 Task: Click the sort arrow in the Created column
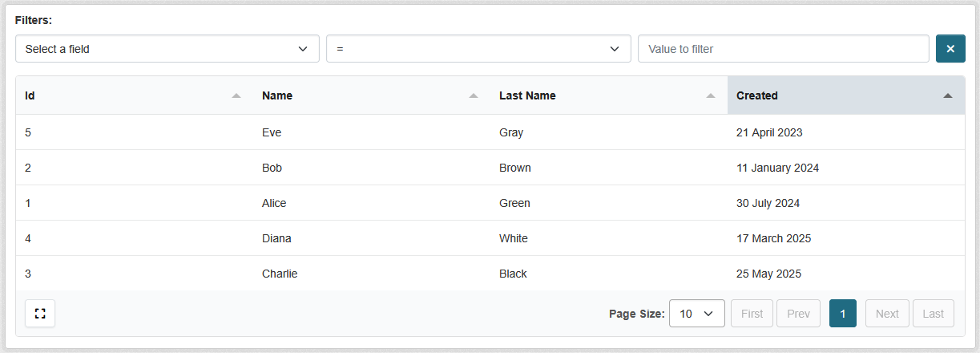947,95
